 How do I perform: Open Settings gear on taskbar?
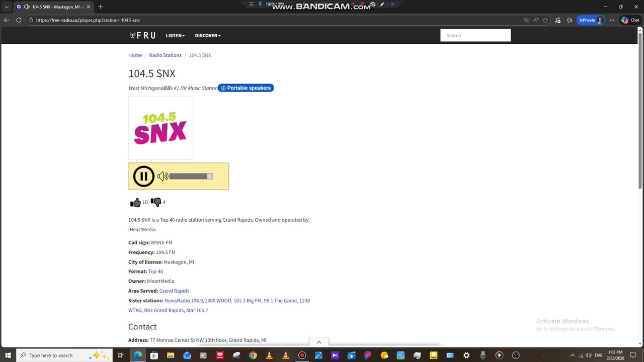(466, 355)
